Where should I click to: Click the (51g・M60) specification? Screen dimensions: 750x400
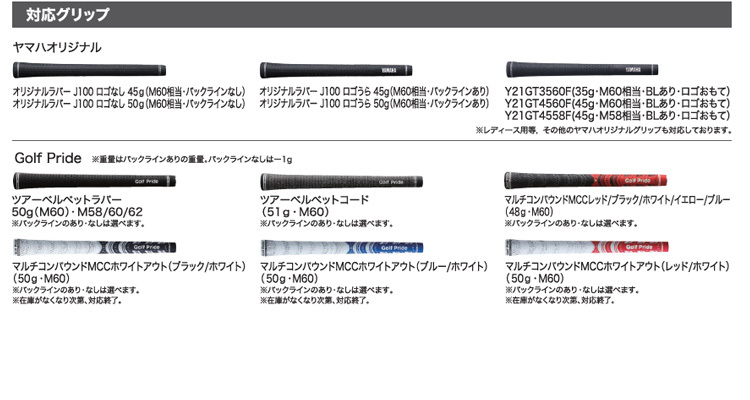pyautogui.click(x=295, y=211)
